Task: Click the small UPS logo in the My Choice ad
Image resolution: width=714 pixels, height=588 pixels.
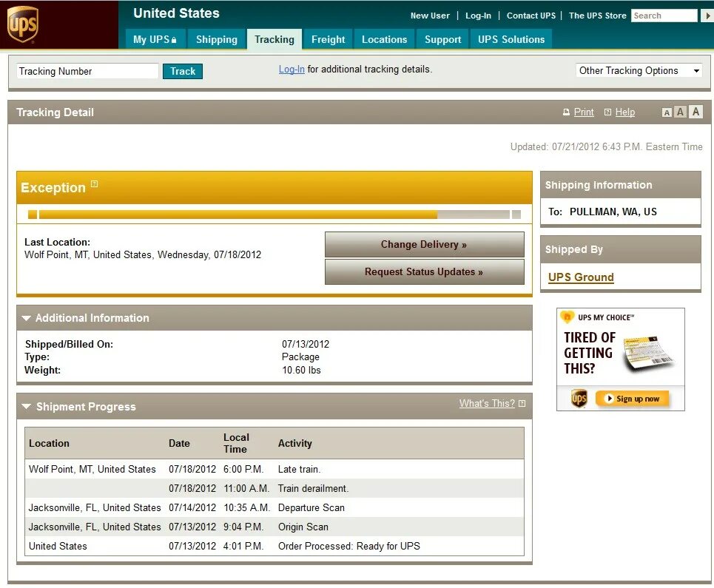Action: click(x=579, y=398)
